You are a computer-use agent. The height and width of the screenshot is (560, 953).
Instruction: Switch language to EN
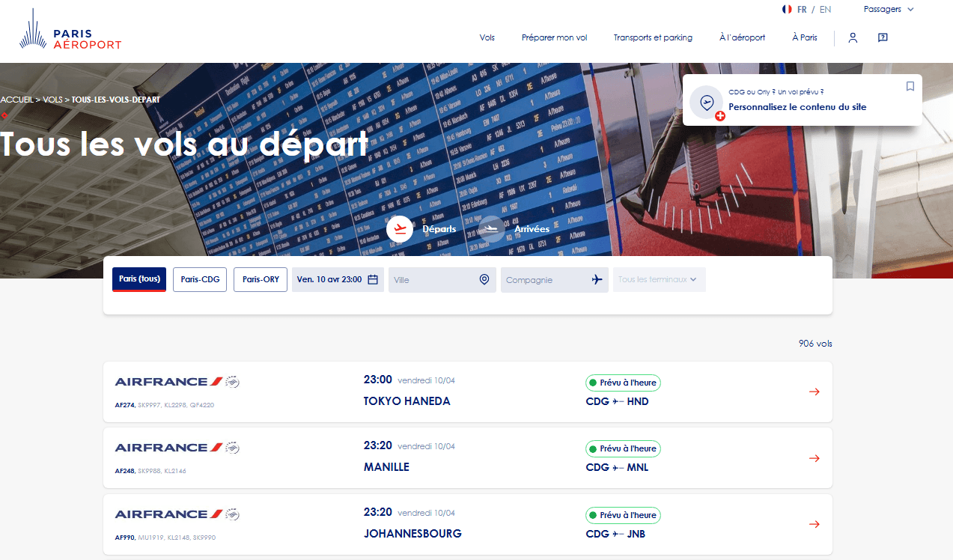tap(825, 10)
